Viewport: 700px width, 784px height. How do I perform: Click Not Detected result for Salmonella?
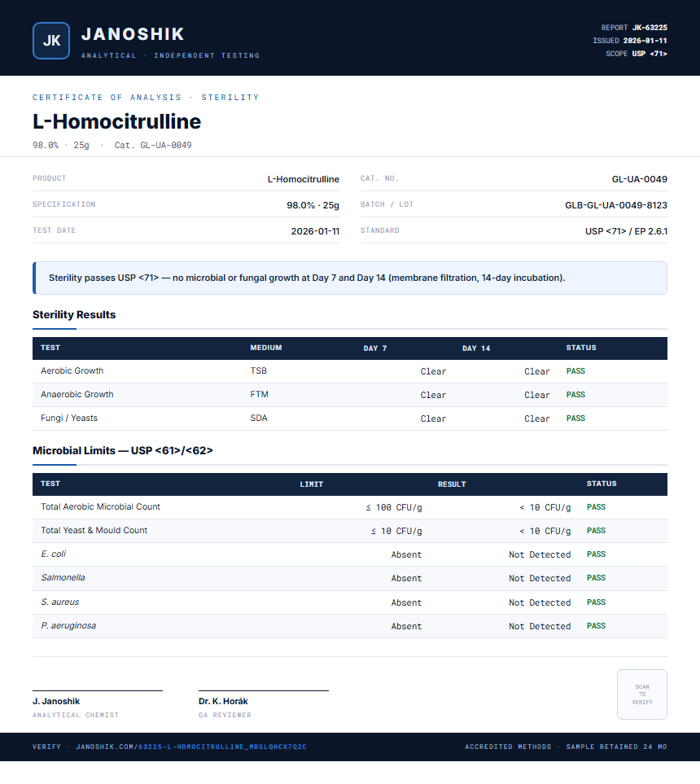pos(540,579)
